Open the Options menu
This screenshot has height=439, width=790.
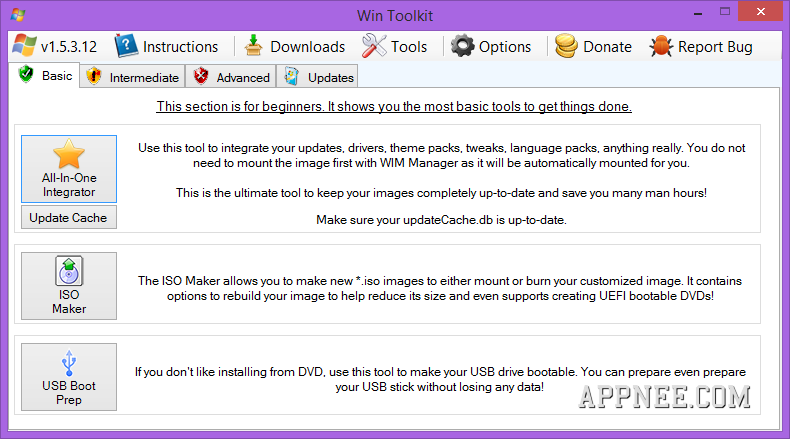(x=491, y=46)
